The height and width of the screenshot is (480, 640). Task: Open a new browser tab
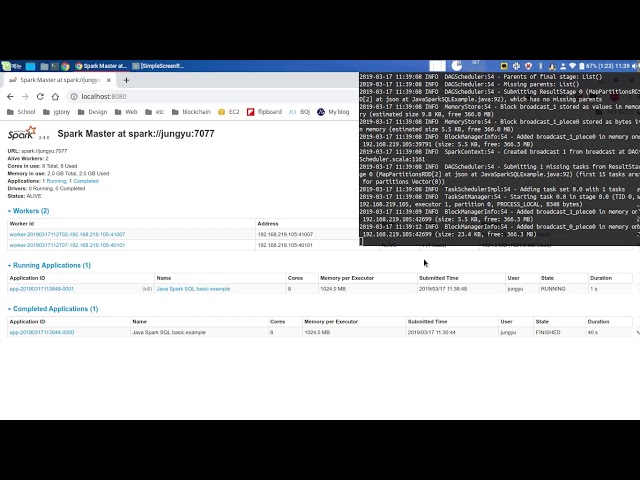126,80
